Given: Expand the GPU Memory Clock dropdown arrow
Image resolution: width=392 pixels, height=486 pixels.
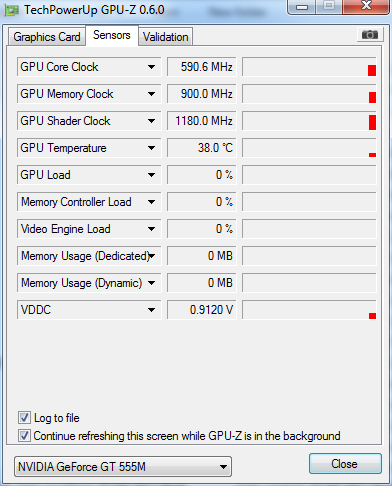Looking at the screenshot, I should click(x=151, y=94).
